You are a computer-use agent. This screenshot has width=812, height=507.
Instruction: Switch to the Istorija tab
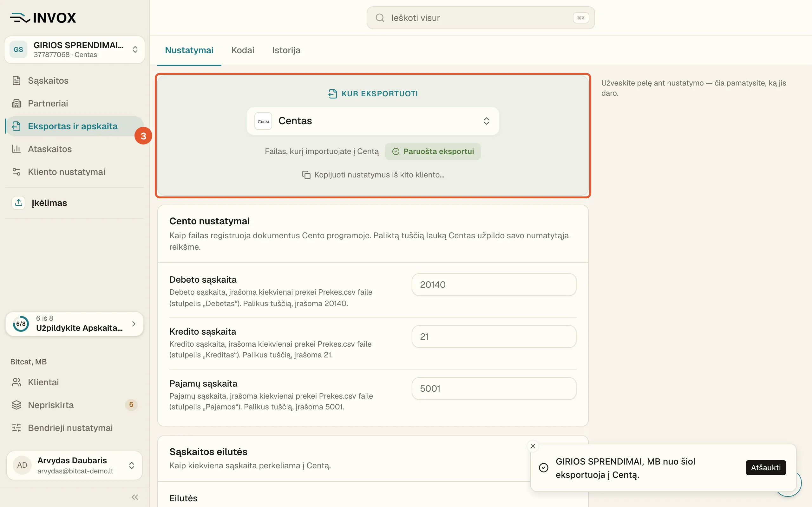286,50
